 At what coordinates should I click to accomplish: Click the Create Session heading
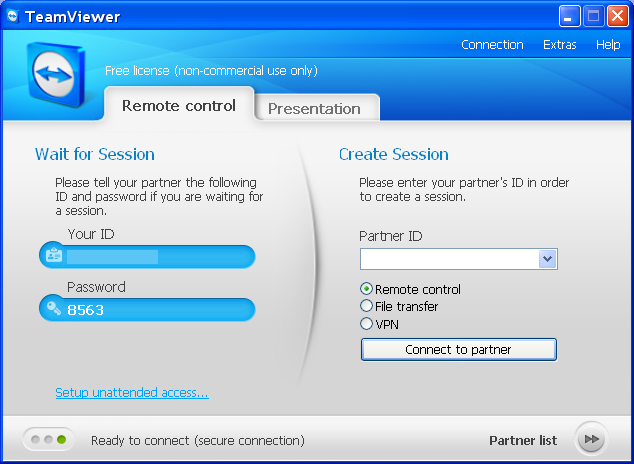pos(393,154)
